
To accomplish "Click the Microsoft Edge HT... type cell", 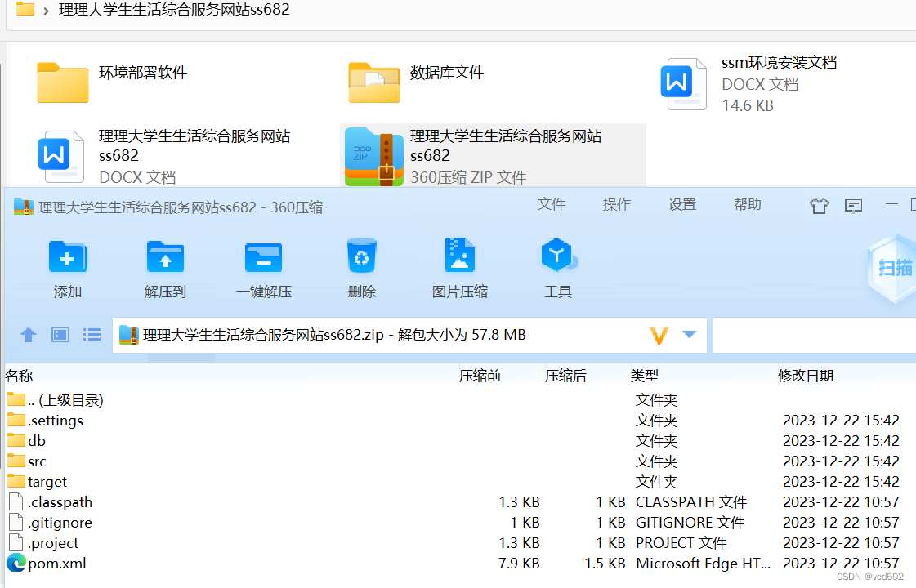I will tap(703, 563).
